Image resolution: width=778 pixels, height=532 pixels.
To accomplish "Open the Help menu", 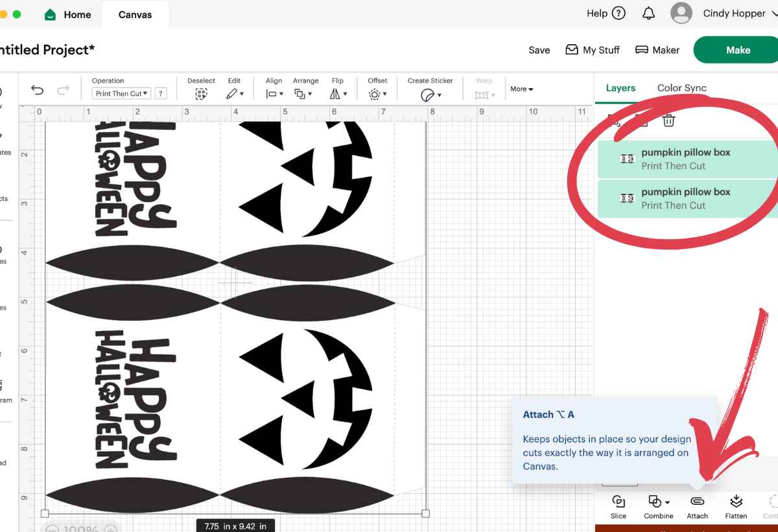I will click(x=606, y=13).
